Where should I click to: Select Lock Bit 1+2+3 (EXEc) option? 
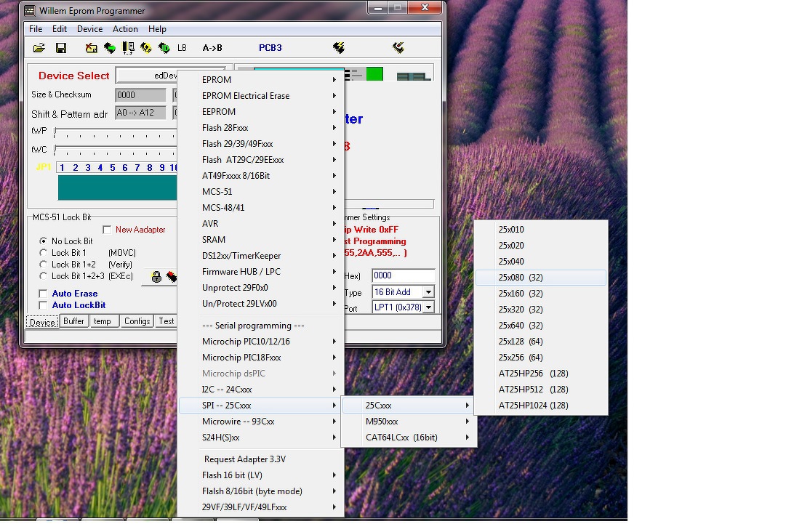[x=44, y=276]
